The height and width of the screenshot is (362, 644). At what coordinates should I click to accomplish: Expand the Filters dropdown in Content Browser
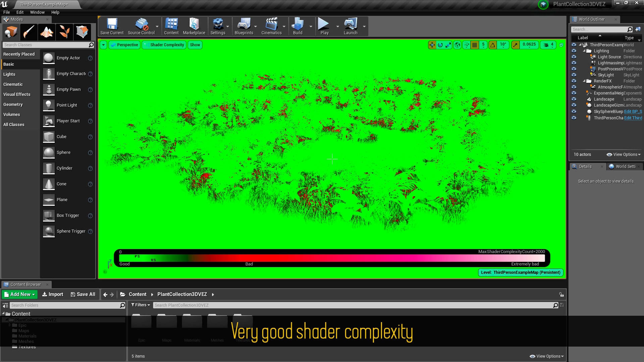tap(141, 305)
